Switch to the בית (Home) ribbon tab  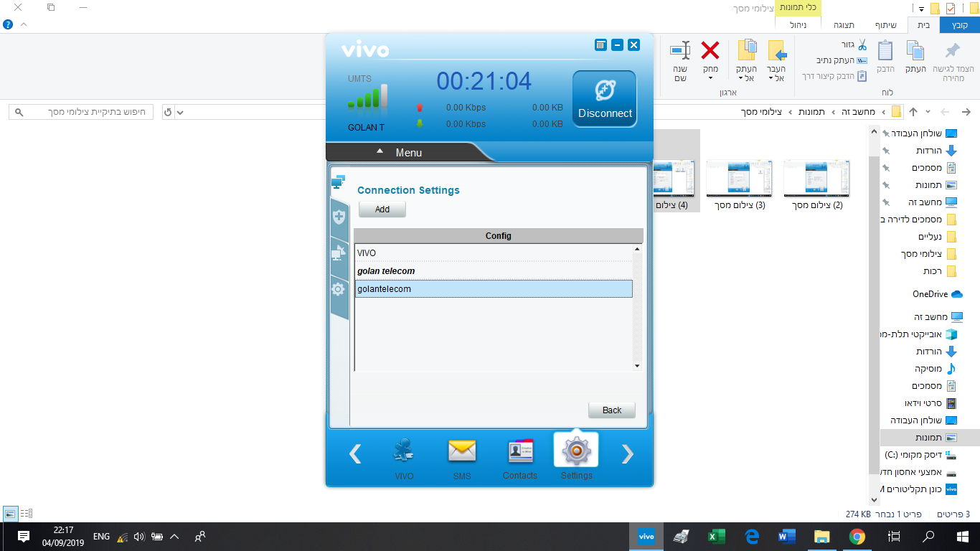(x=924, y=25)
